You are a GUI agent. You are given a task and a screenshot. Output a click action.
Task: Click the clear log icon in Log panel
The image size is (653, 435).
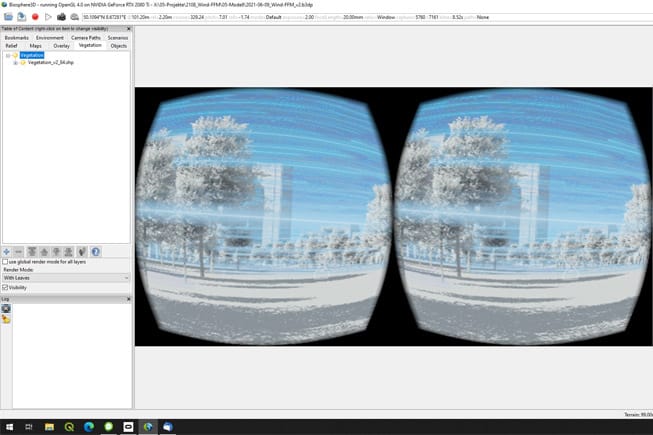click(x=6, y=308)
